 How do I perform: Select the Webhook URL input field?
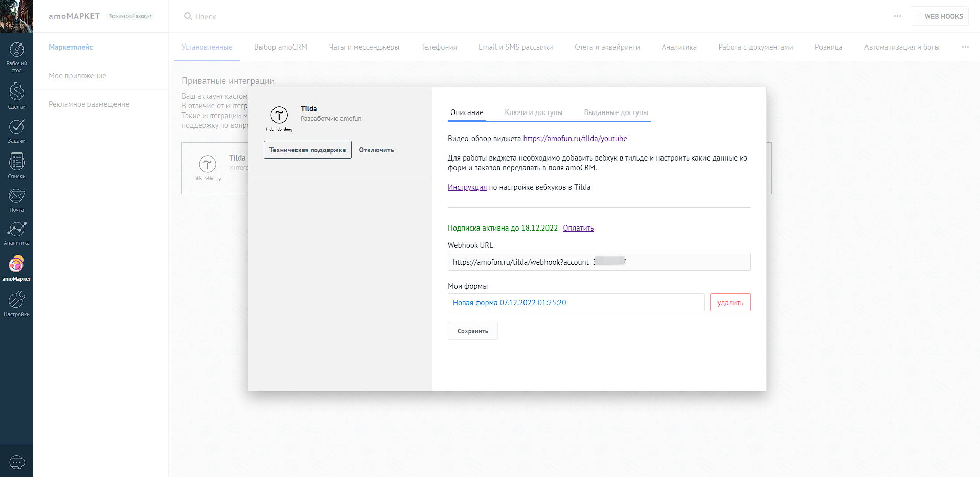coord(599,261)
